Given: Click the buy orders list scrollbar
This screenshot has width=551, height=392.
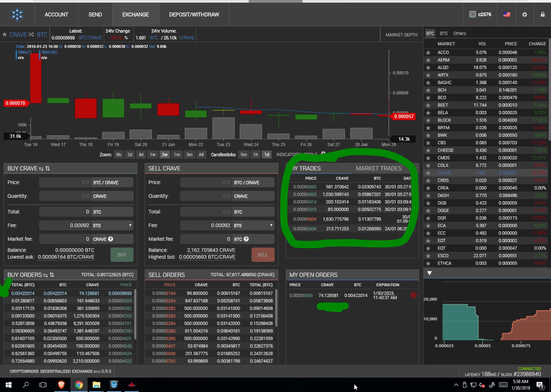Looking at the screenshot, I should (x=135, y=314).
